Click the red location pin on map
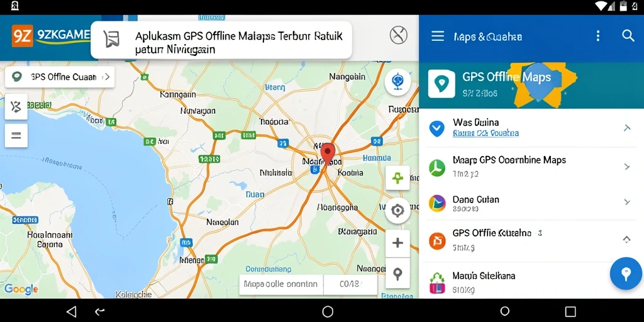This screenshot has width=644, height=322. click(x=327, y=154)
